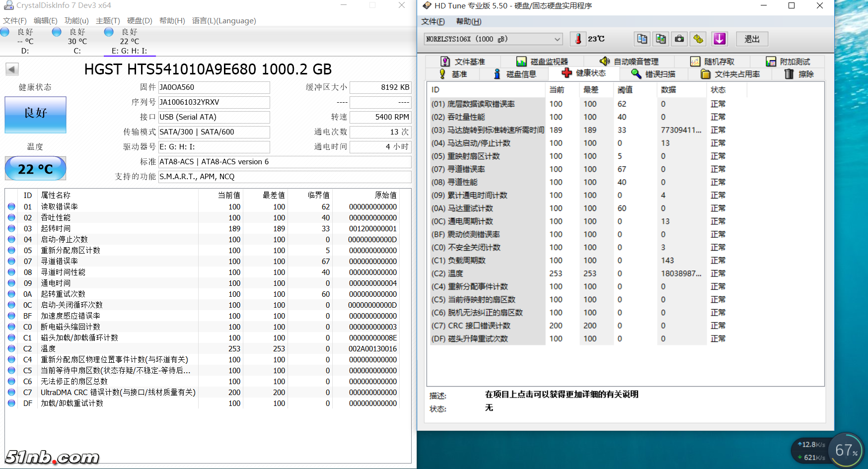Open the 语言(L)(Language) menu
Viewport: 868px width, 469px height.
click(x=224, y=21)
